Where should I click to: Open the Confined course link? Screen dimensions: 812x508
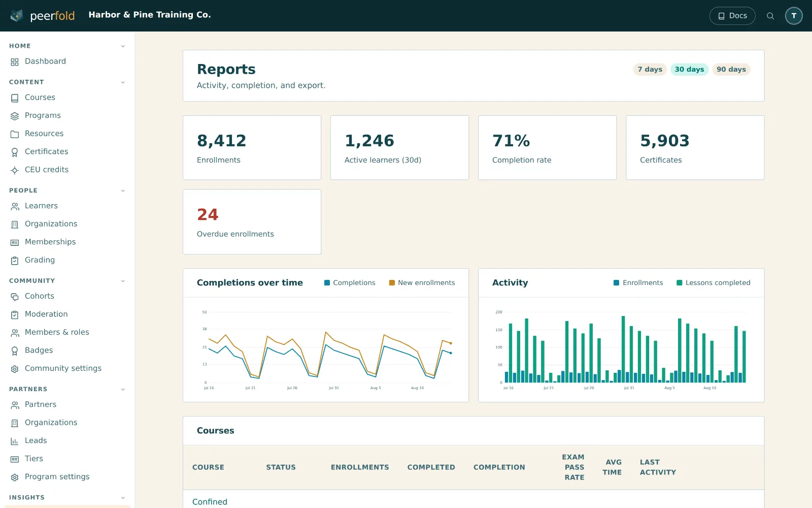(210, 501)
